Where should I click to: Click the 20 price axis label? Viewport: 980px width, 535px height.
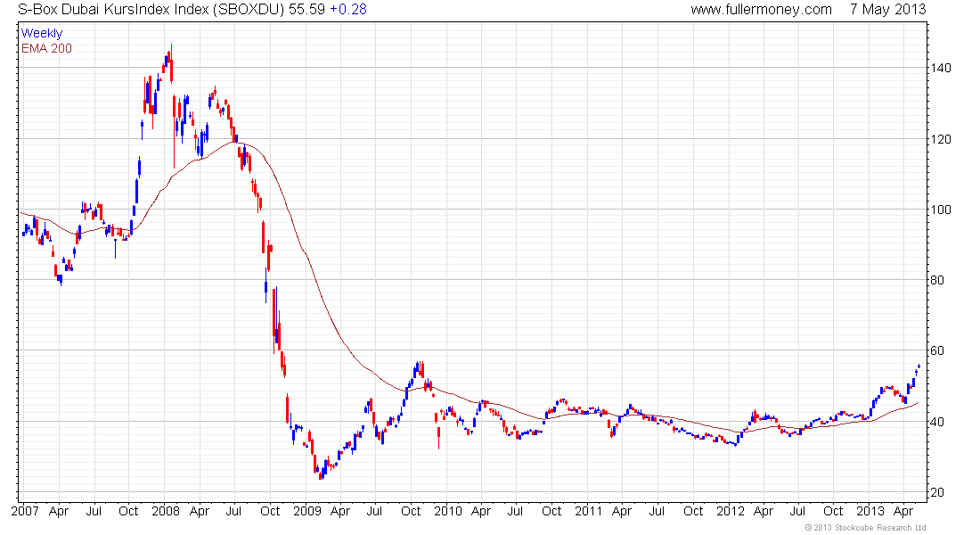coord(937,492)
